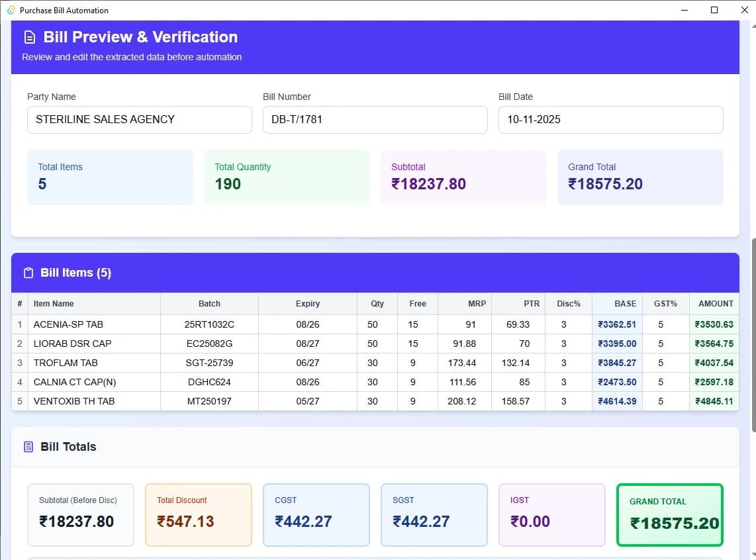The height and width of the screenshot is (560, 756).
Task: Select the TROFLAM TAB expiry cell 06/27
Action: [x=308, y=363]
